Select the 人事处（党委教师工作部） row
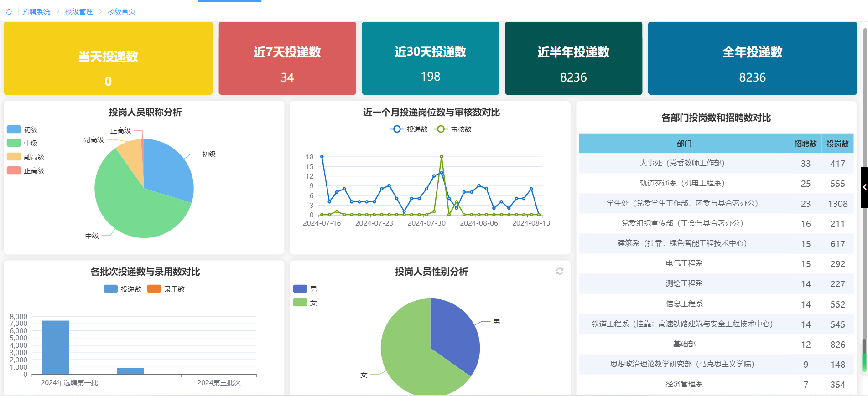868x396 pixels. tap(716, 163)
